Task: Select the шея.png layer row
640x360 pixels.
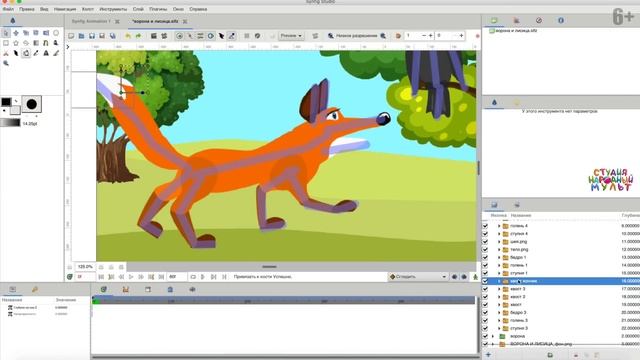Action: pyautogui.click(x=561, y=242)
